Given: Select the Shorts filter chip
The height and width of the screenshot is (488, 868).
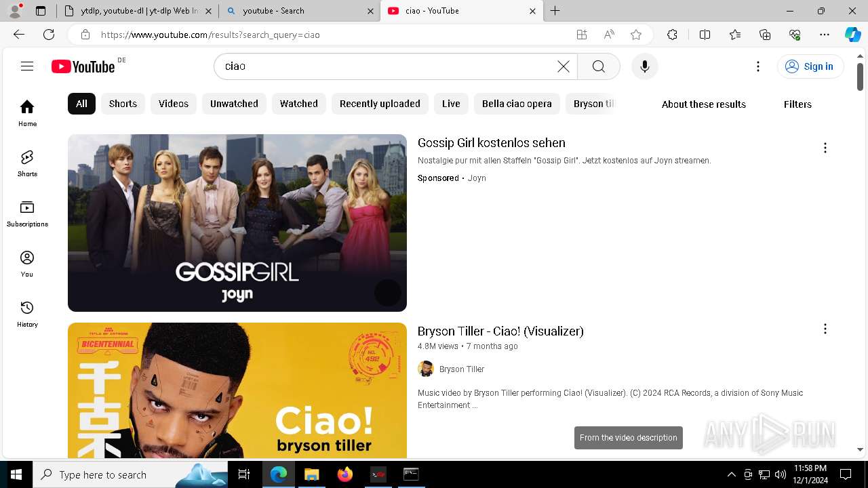Looking at the screenshot, I should click(123, 104).
